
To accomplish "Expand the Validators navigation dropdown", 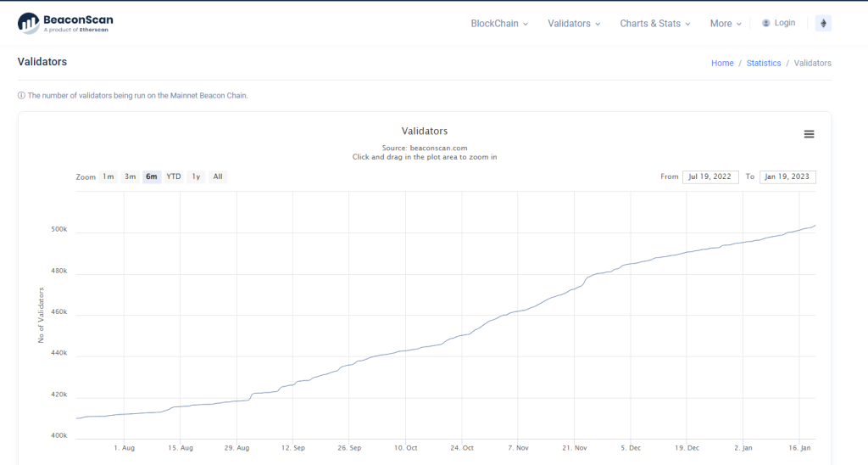I will (574, 23).
